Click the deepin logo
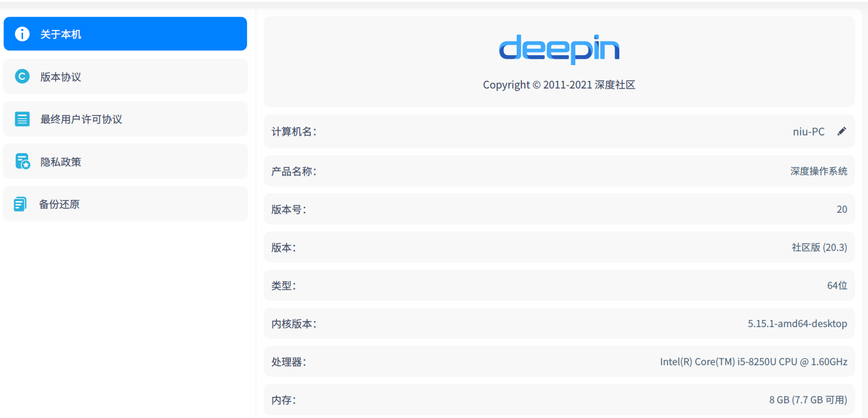Screen dimensions: 868x418 (559, 49)
